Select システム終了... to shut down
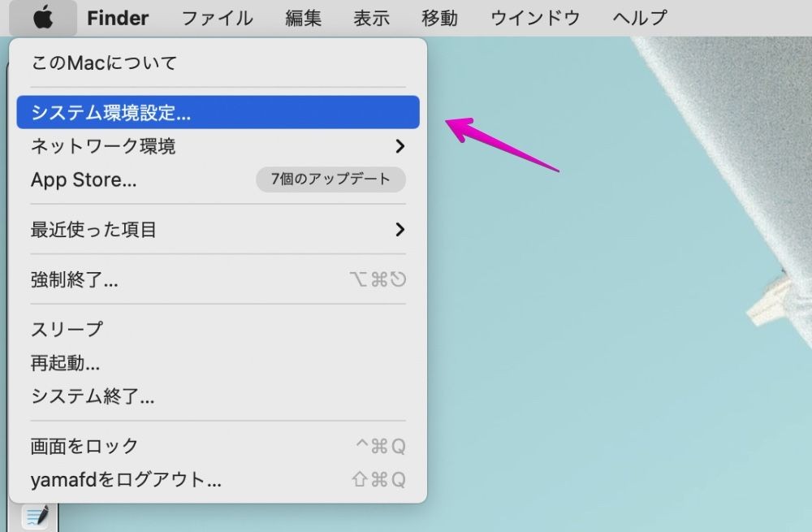 click(93, 396)
